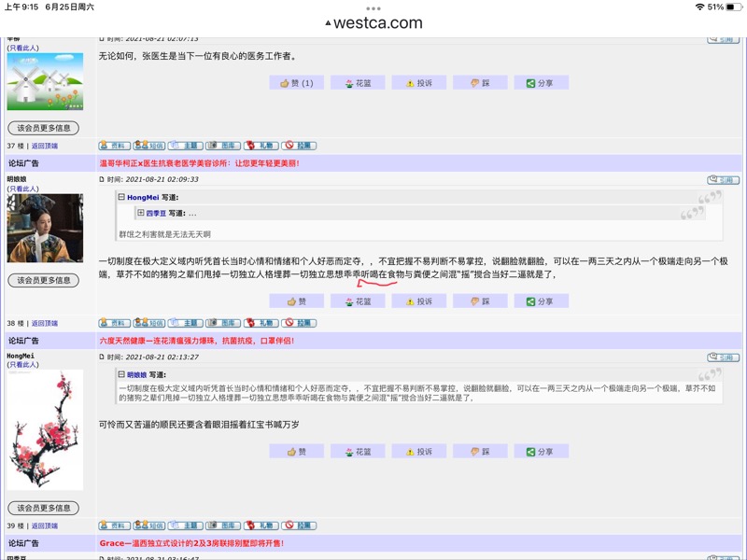Image resolution: width=747 pixels, height=560 pixels.
Task: Click 只看此人 above the windmill avatar
Action: coord(22,48)
